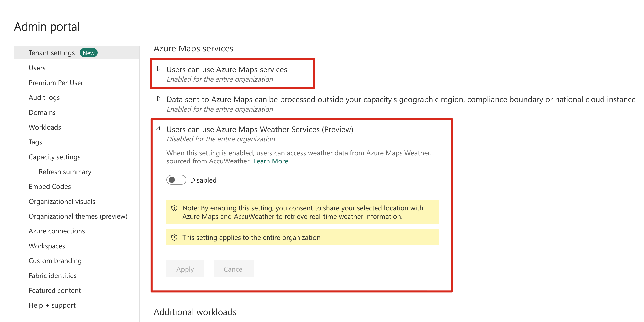
Task: Click the Cancel button
Action: (x=234, y=269)
